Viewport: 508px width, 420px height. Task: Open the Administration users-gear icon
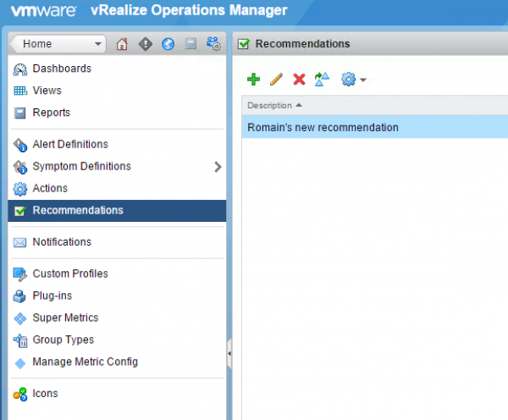click(214, 43)
